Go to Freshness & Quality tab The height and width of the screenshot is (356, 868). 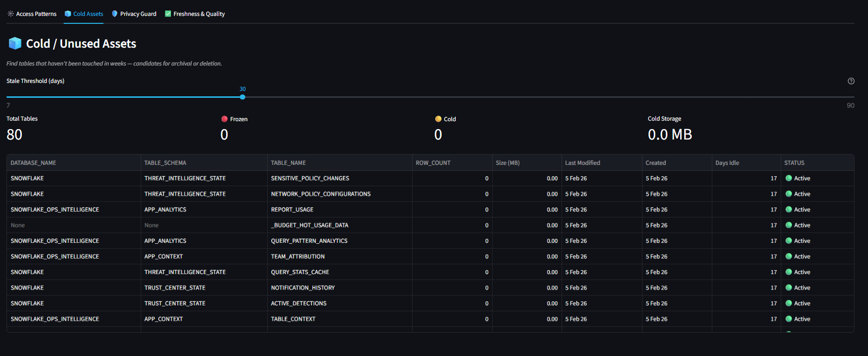pos(199,14)
